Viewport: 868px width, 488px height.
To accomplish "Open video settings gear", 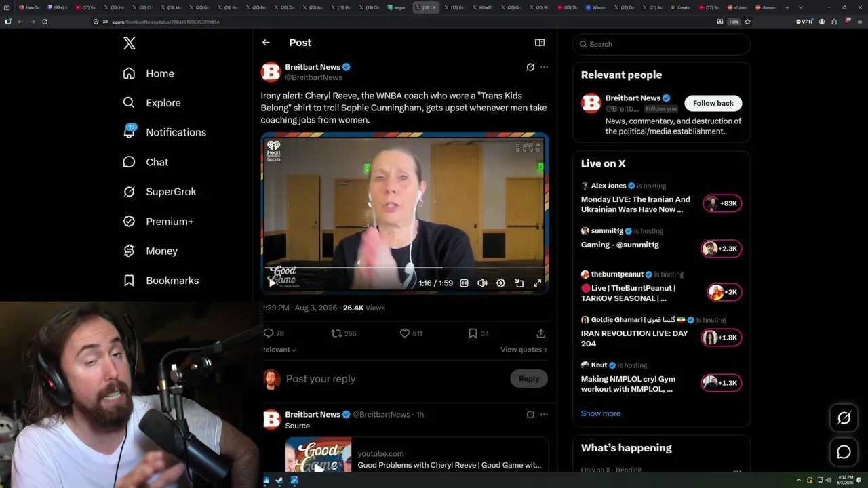I will click(x=500, y=283).
